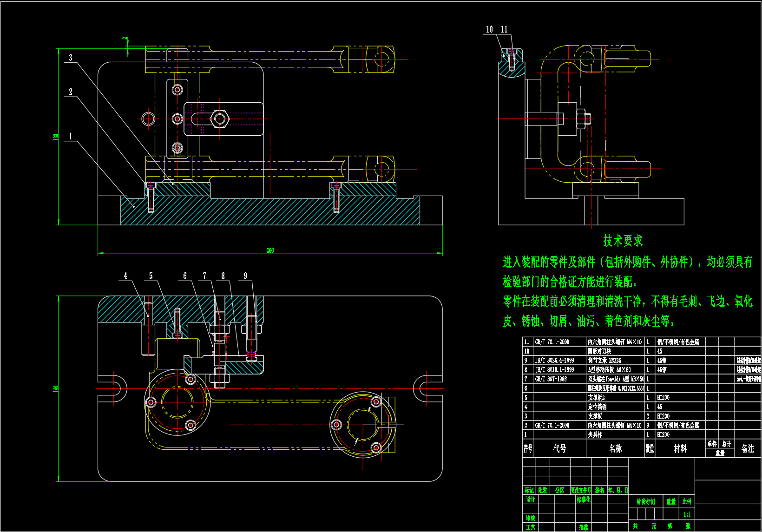Click the 定位挡销 row in parts list
Screen dimensions: 762x532
(x=597, y=407)
